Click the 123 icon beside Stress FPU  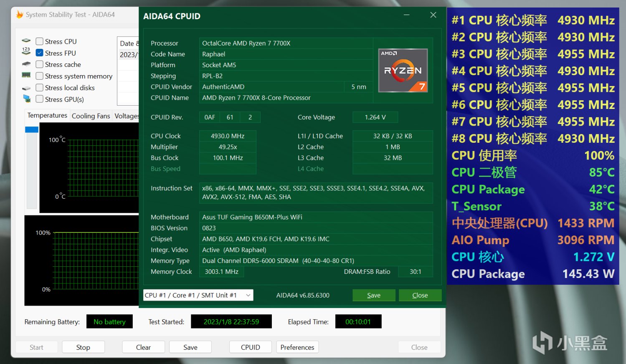pos(26,51)
